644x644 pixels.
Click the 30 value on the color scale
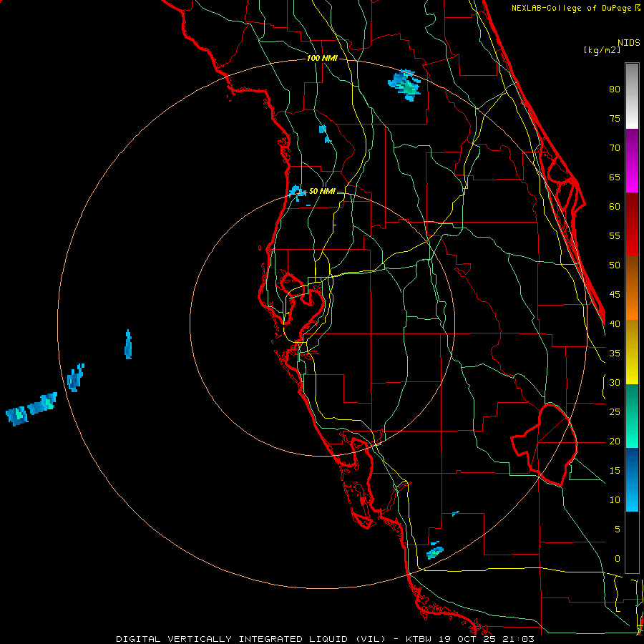tap(615, 382)
